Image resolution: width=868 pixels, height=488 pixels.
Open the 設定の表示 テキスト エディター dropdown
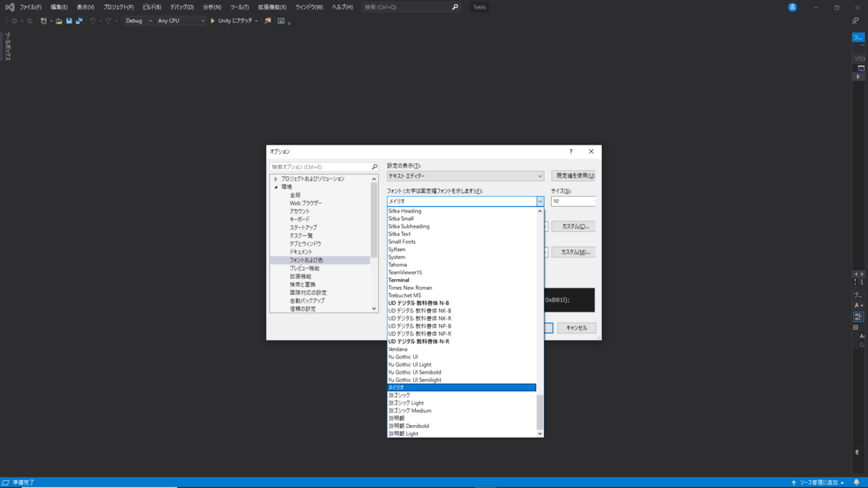click(465, 176)
